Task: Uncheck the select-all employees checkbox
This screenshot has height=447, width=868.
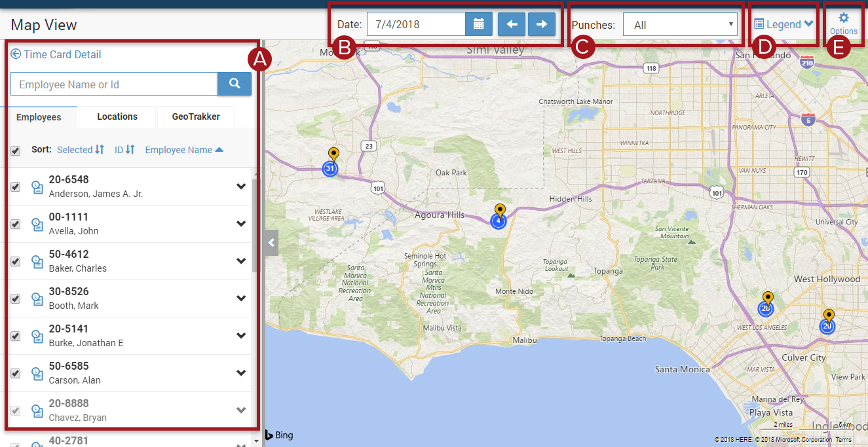Action: (x=15, y=151)
